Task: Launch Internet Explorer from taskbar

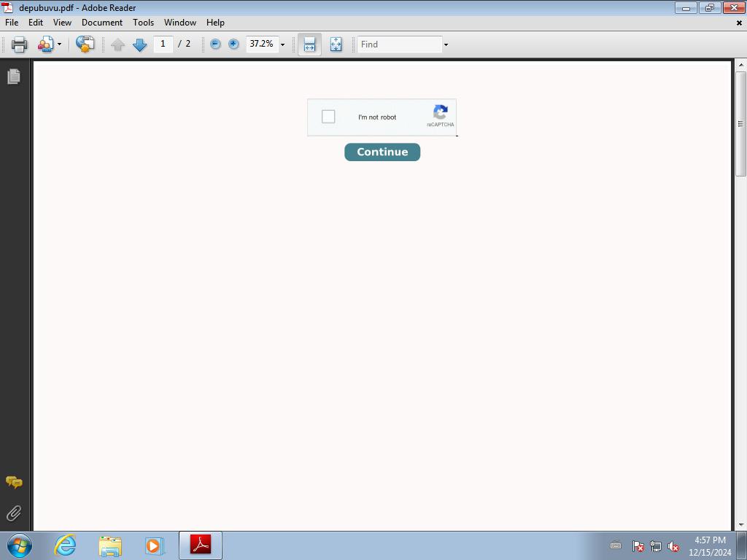Action: click(x=65, y=545)
